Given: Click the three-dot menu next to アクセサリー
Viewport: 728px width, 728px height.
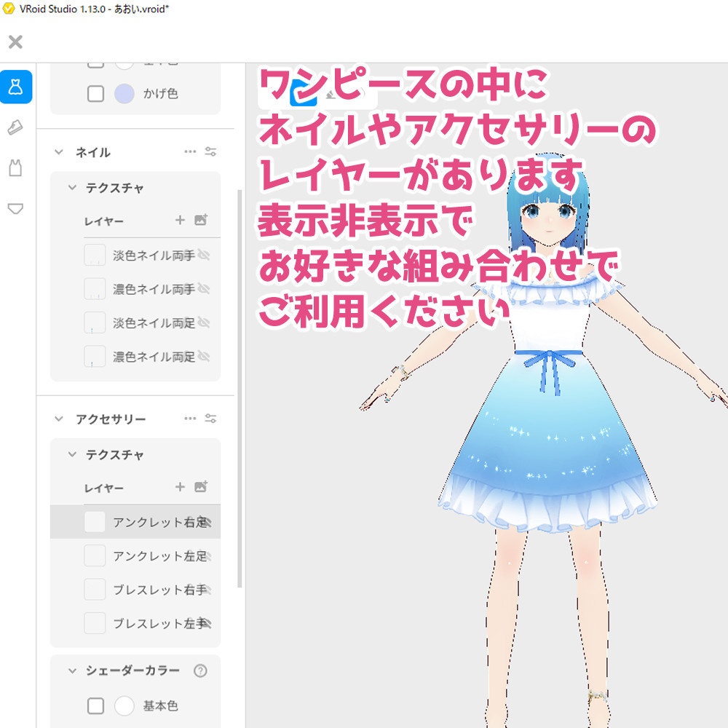Looking at the screenshot, I should 190,419.
